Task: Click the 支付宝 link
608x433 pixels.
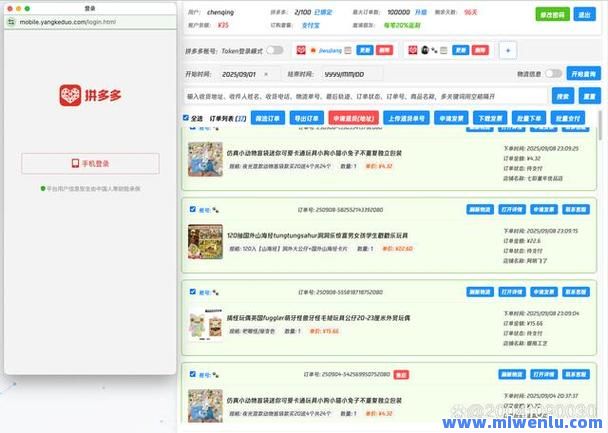Action: [x=311, y=25]
